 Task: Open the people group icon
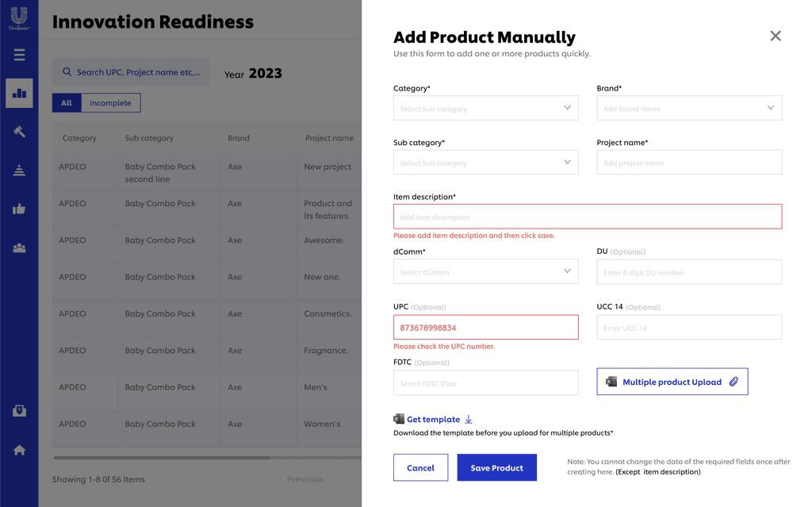[x=19, y=248]
